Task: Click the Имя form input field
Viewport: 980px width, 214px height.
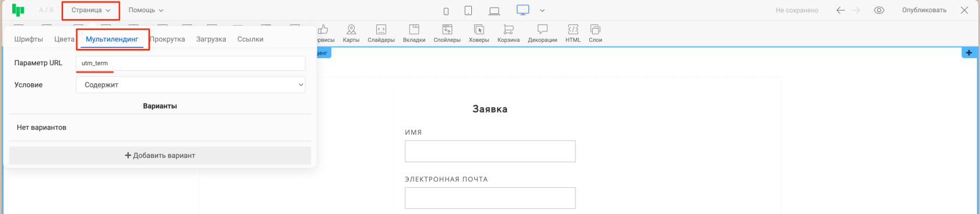Action: tap(490, 151)
